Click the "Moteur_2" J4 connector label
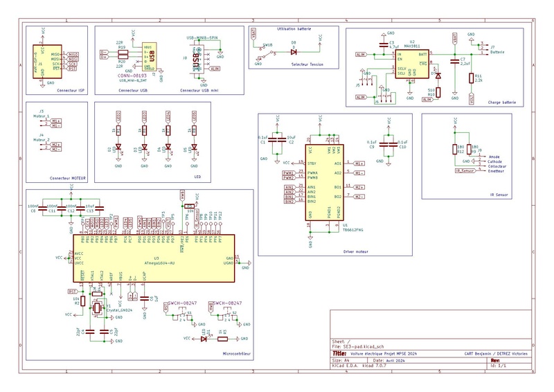Screen dimensions: 554x392 [x=42, y=140]
